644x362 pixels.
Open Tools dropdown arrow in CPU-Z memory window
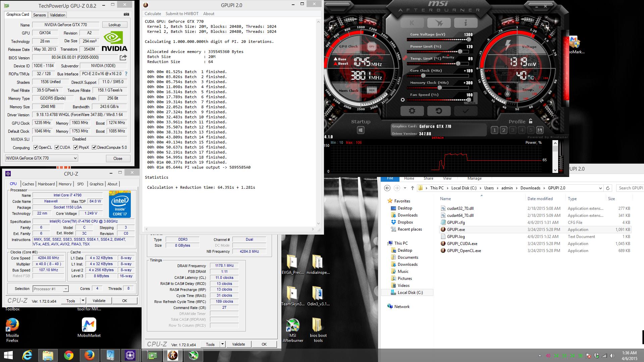pyautogui.click(x=222, y=344)
